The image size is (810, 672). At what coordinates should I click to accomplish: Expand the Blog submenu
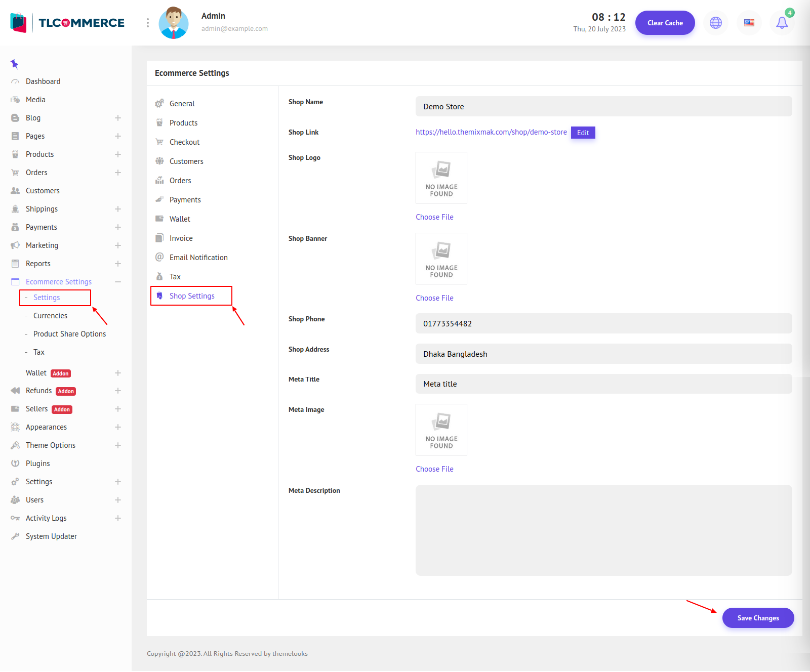(x=118, y=118)
